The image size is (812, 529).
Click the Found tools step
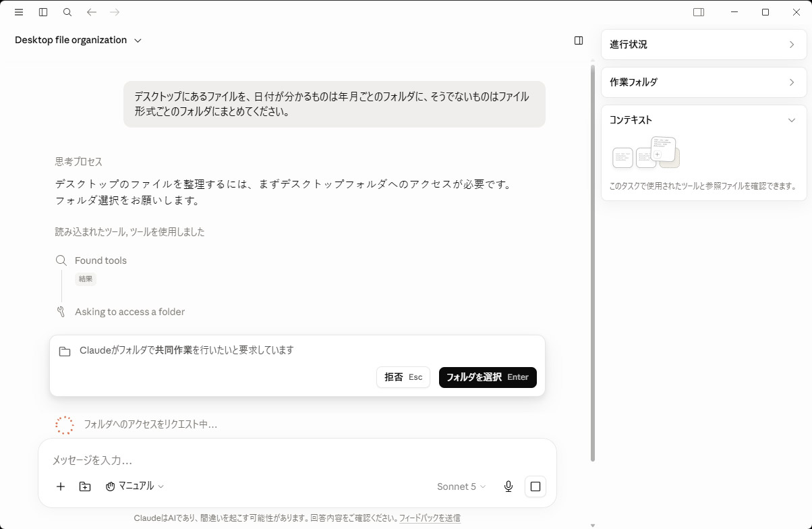[100, 260]
